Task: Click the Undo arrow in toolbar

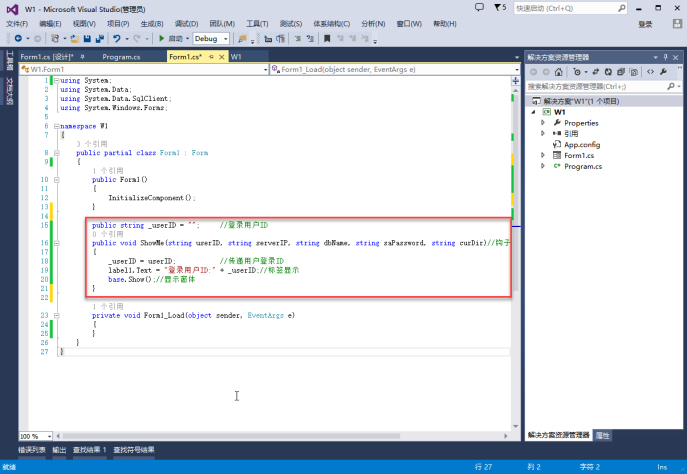Action: (117, 38)
